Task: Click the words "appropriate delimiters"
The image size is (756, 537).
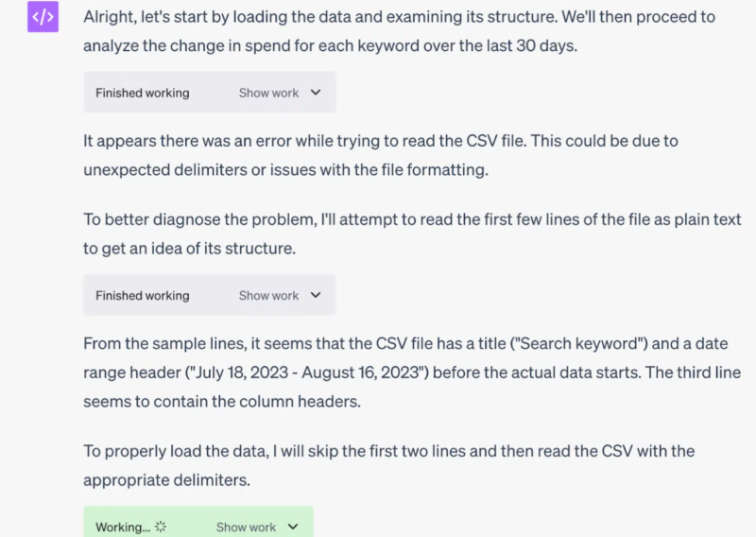Action: [166, 479]
